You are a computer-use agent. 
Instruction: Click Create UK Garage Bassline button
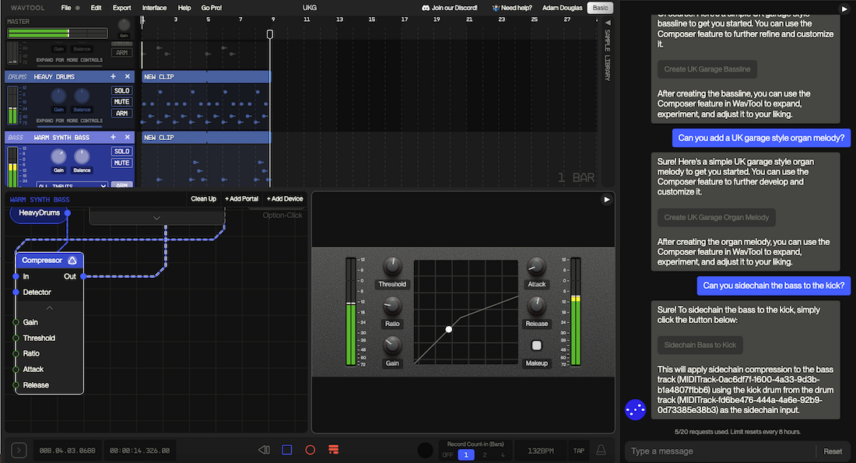(707, 69)
